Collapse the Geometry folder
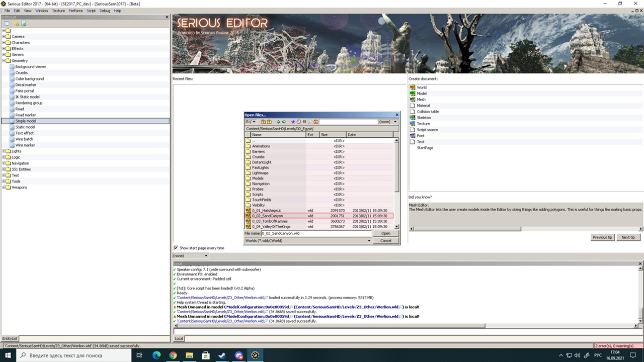 [x=4, y=61]
